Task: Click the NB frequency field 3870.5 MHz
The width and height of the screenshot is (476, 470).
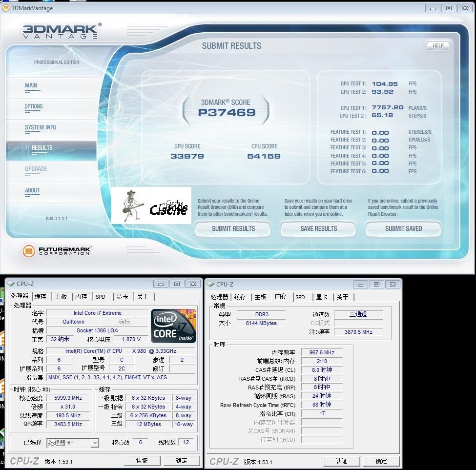Action: [x=358, y=332]
